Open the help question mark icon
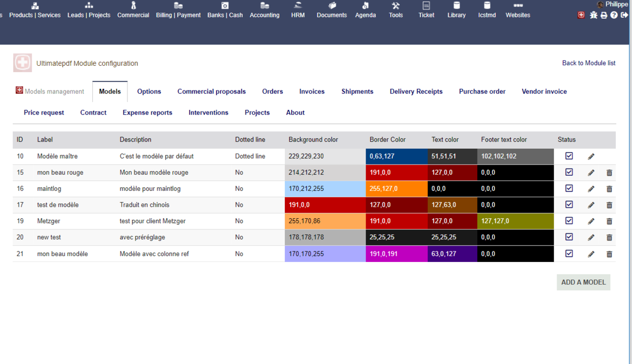 614,15
